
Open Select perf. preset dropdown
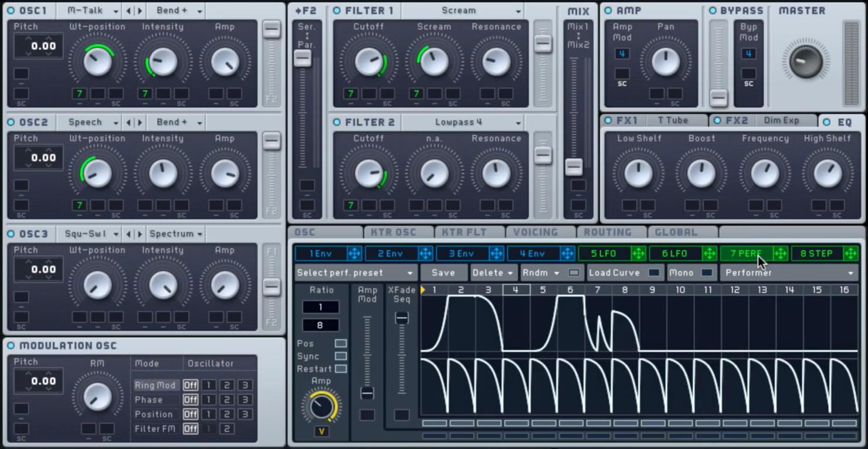coord(356,273)
